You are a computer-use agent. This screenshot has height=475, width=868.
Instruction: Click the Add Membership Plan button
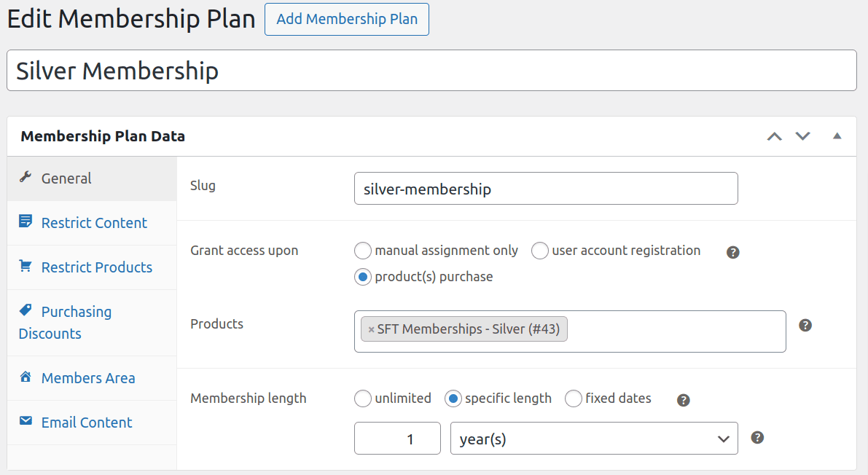[346, 19]
